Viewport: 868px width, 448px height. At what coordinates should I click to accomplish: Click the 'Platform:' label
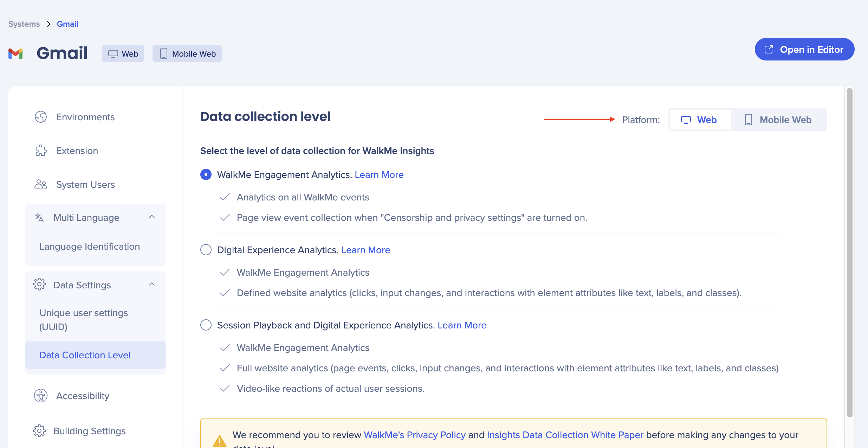641,120
